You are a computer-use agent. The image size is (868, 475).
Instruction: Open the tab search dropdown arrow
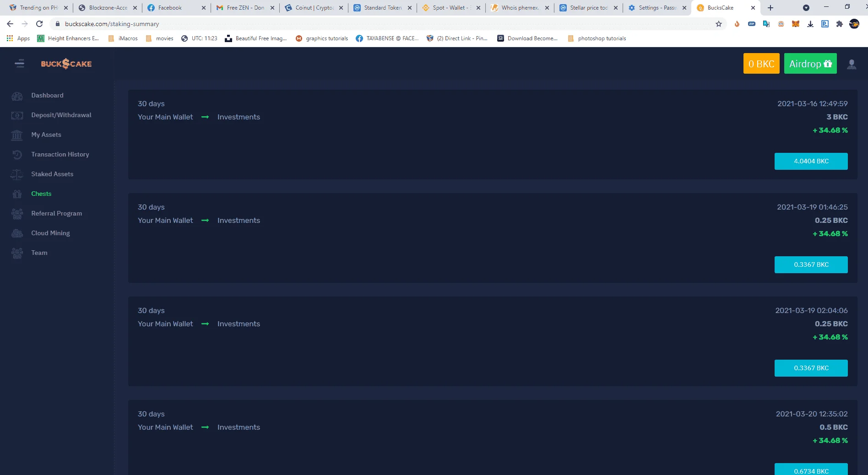tap(806, 8)
